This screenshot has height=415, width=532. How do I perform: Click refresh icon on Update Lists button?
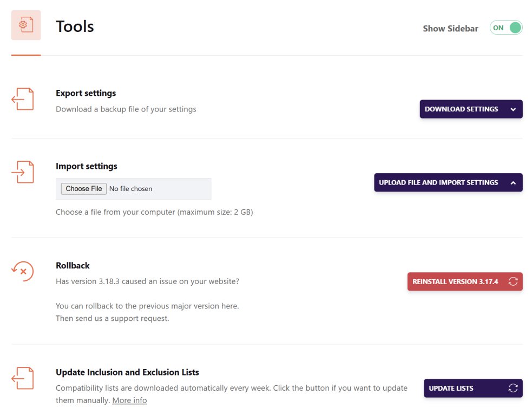513,388
